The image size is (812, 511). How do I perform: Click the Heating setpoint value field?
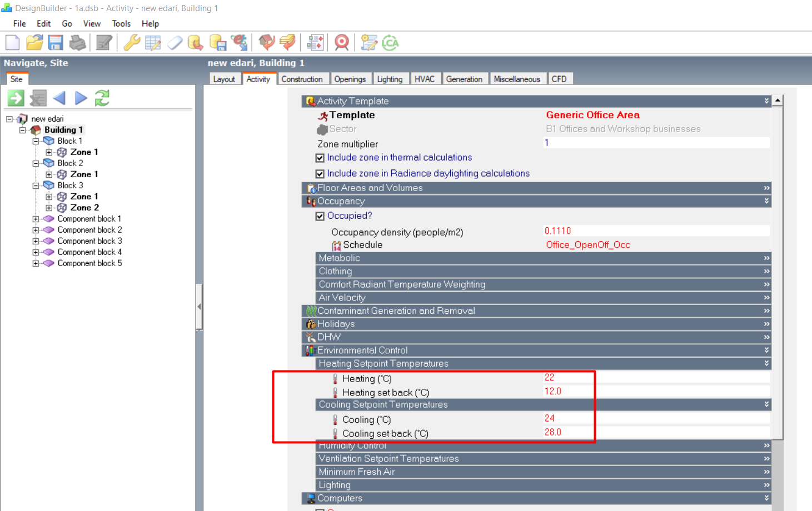point(656,378)
